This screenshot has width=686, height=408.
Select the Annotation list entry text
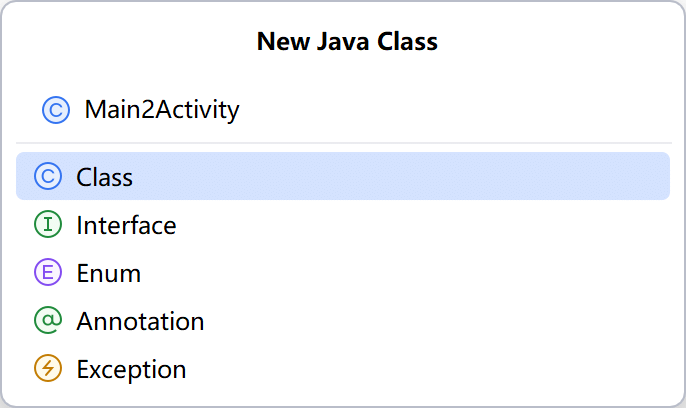pos(140,321)
